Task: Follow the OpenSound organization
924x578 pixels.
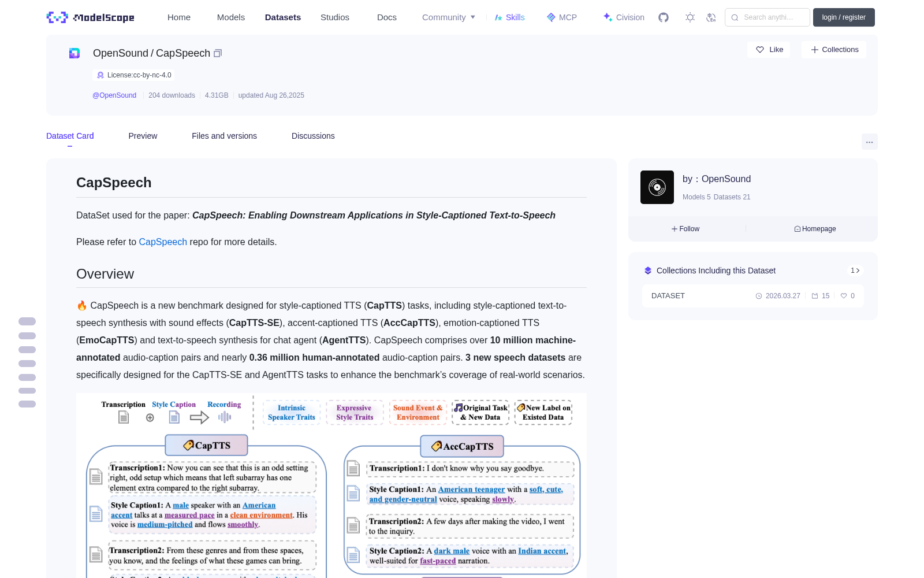Action: click(x=685, y=229)
